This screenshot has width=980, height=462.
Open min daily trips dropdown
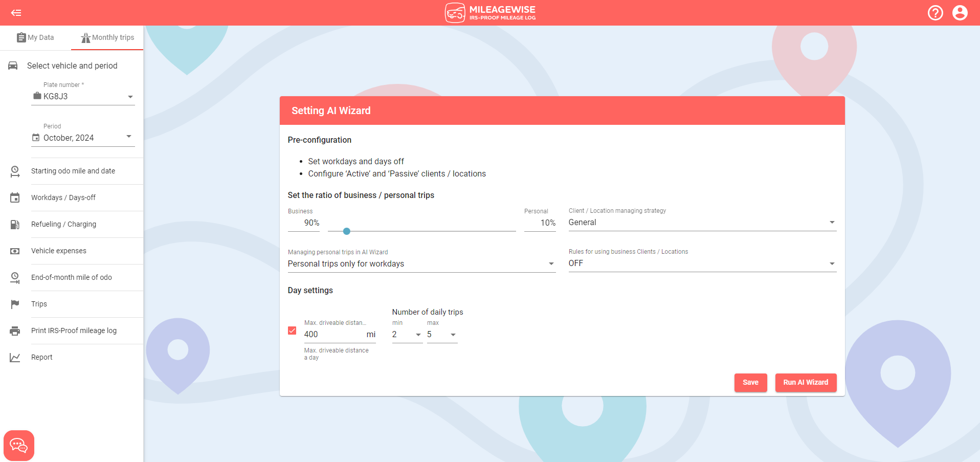[407, 334]
